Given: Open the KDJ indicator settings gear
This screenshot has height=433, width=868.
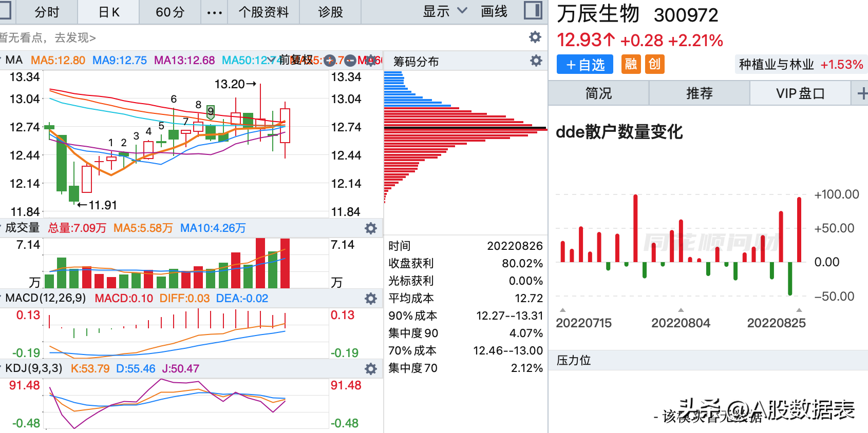Looking at the screenshot, I should coord(371,369).
